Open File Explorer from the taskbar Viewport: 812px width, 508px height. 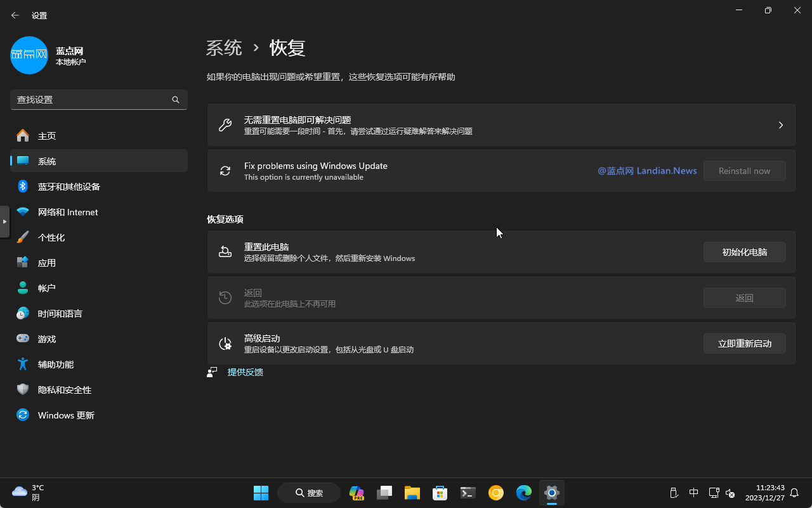tap(412, 493)
